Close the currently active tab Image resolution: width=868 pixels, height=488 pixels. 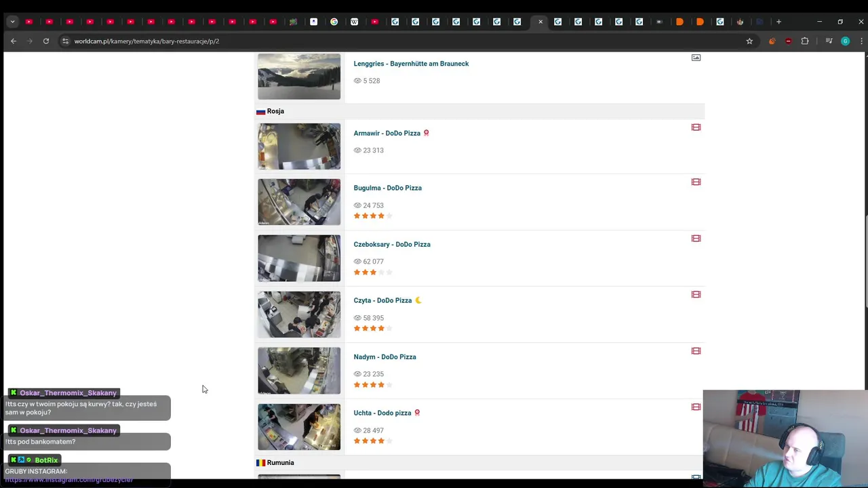(x=540, y=22)
